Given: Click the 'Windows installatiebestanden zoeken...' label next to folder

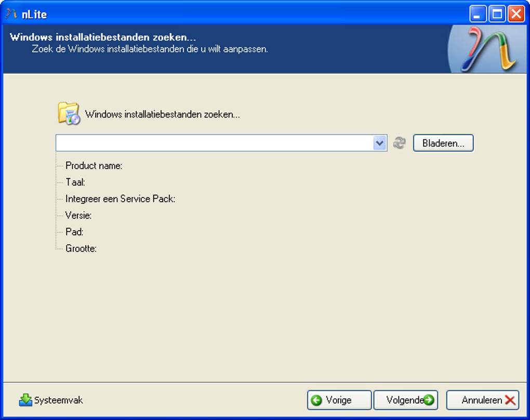Looking at the screenshot, I should click(x=163, y=114).
